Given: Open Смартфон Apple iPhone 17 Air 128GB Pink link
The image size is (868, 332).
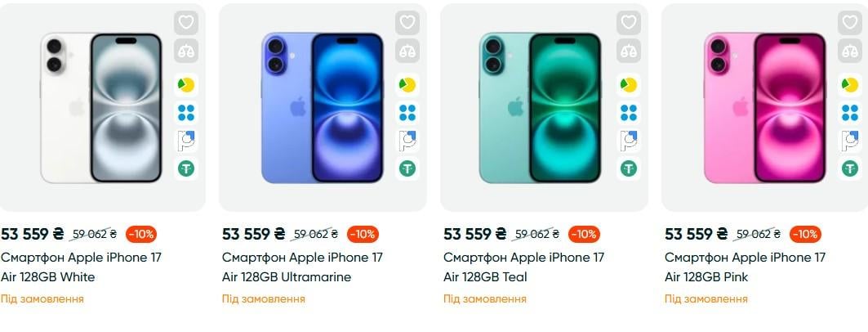Looking at the screenshot, I should click(x=745, y=267).
